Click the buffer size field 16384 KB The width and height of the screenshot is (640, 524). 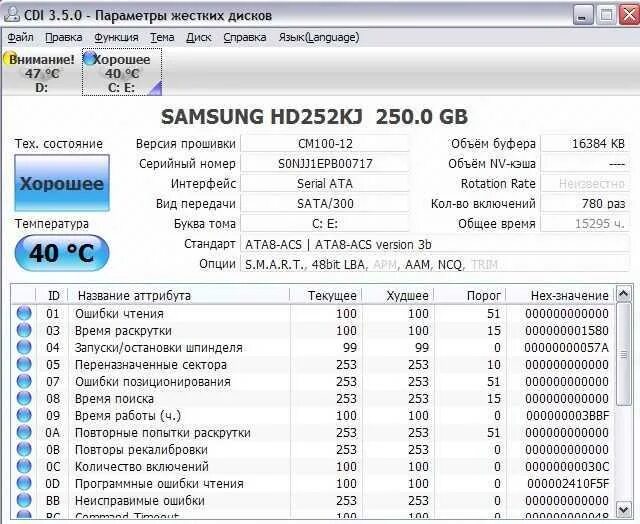(585, 144)
